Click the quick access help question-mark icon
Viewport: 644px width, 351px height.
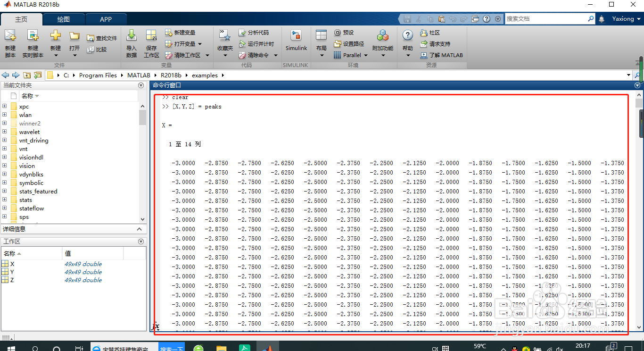point(486,19)
